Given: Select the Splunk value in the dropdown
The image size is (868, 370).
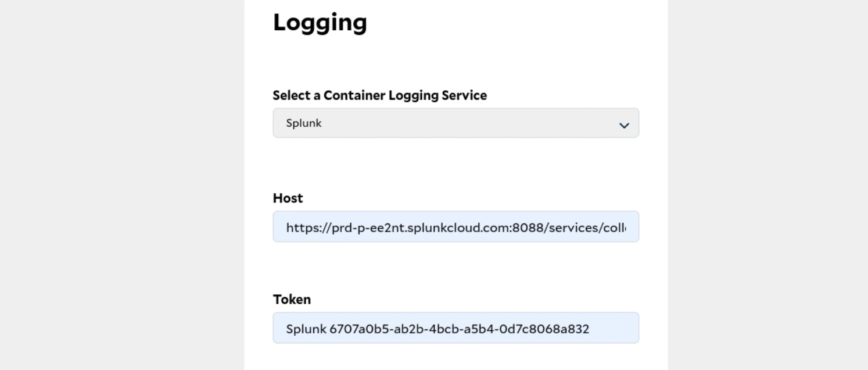Looking at the screenshot, I should pyautogui.click(x=304, y=123).
